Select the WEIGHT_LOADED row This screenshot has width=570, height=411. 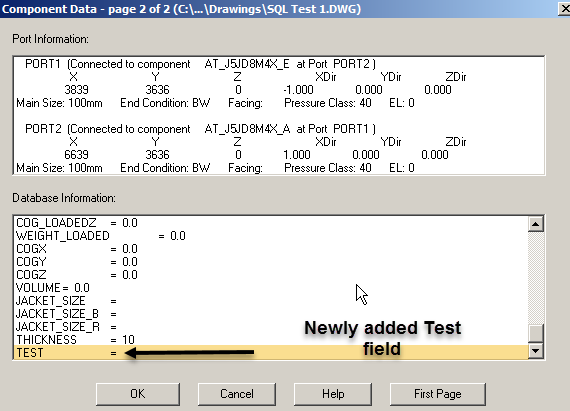(x=271, y=236)
